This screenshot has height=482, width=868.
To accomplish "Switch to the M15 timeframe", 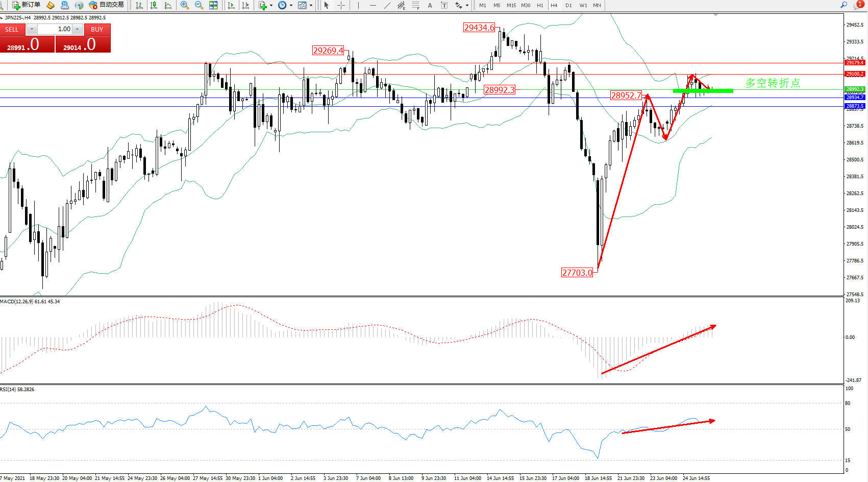I will click(511, 5).
